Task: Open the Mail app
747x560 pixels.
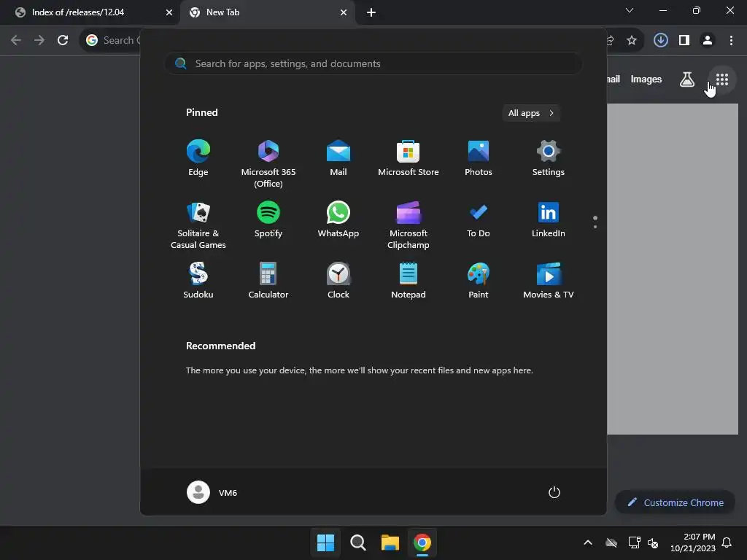Action: 338,158
